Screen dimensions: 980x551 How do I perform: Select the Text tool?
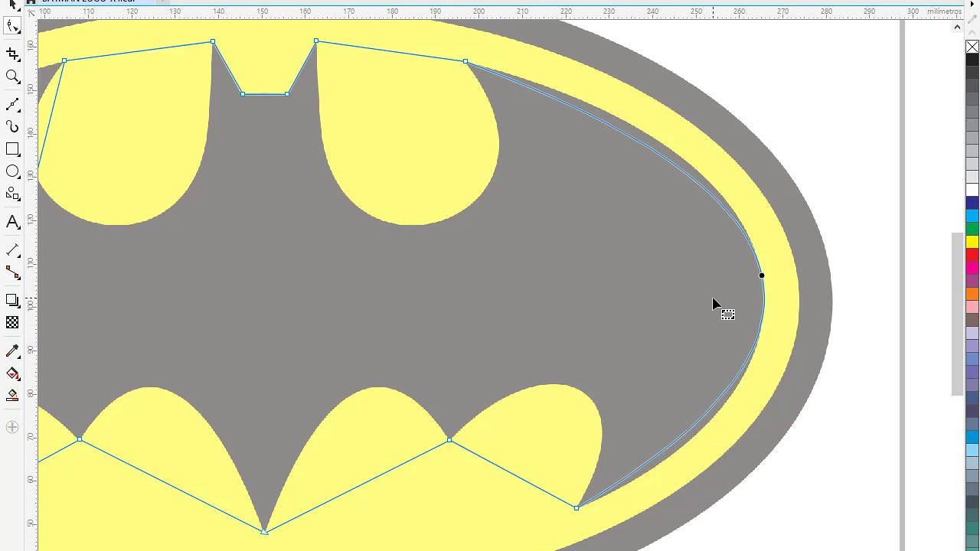tap(12, 222)
